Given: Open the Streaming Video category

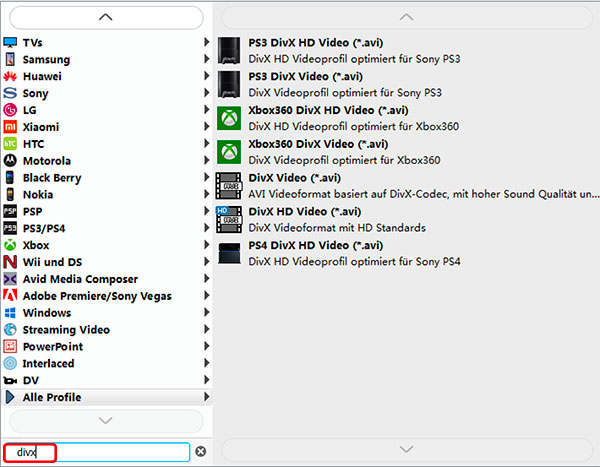Looking at the screenshot, I should (x=106, y=330).
